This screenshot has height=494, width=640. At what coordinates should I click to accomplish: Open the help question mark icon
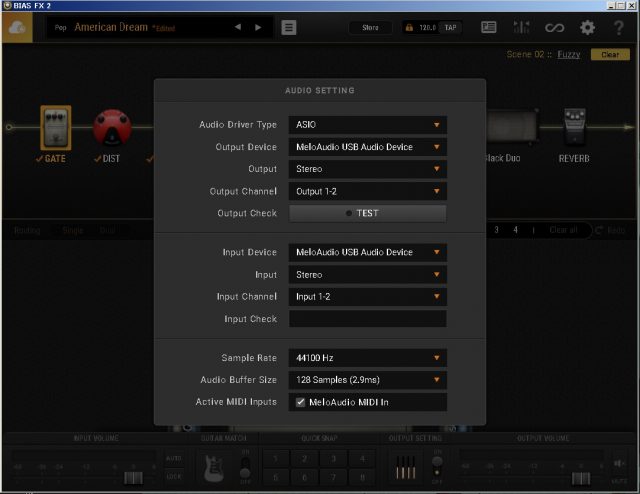pyautogui.click(x=619, y=28)
